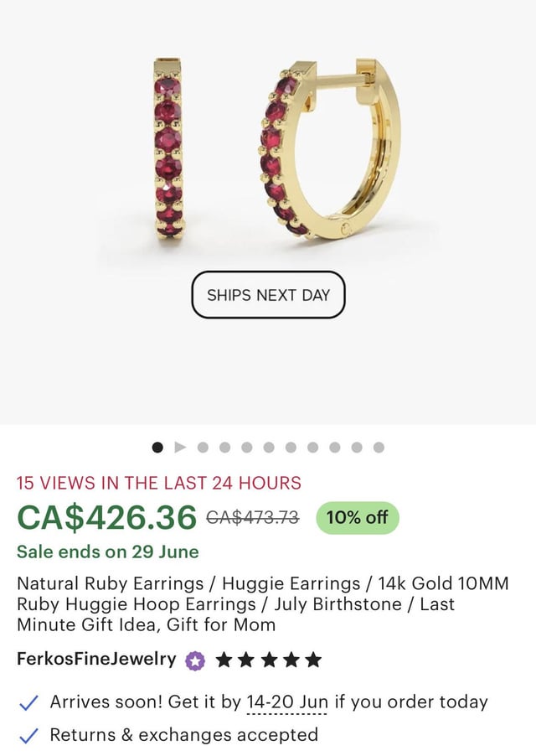
Task: Tap the underlined "14-20 Jun" delivery estimate
Action: coord(286,702)
